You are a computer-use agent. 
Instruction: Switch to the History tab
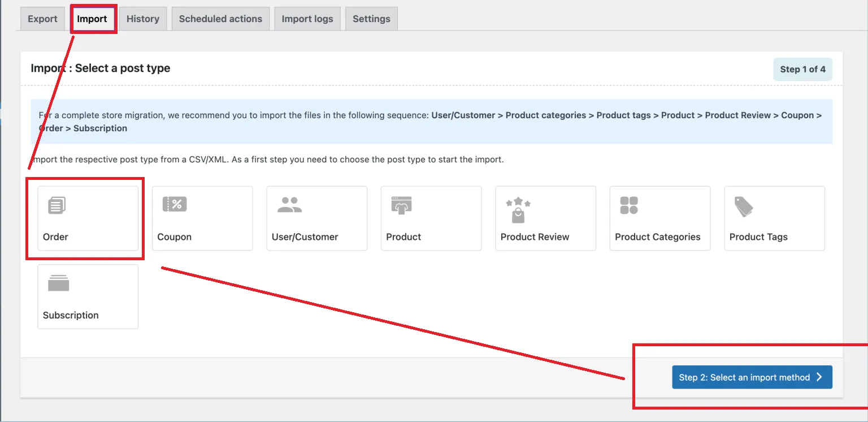(143, 19)
